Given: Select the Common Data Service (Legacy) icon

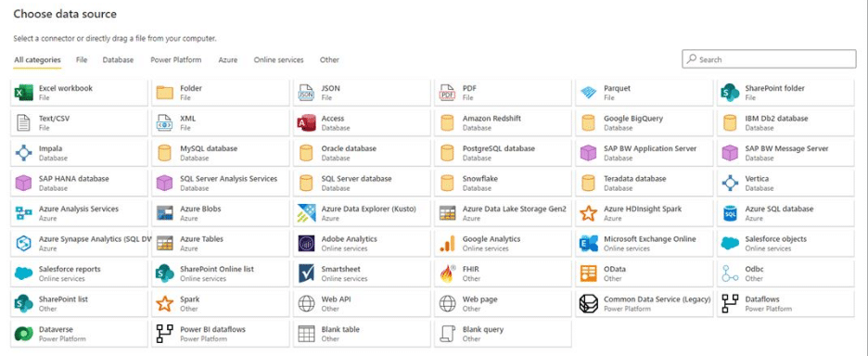Looking at the screenshot, I should (x=588, y=303).
